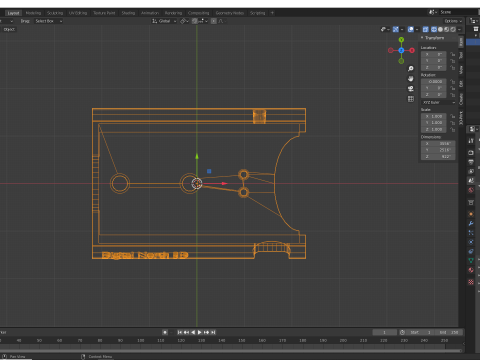Viewport: 480px width, 360px height.
Task: Toggle viewport overlays button
Action: click(411, 29)
